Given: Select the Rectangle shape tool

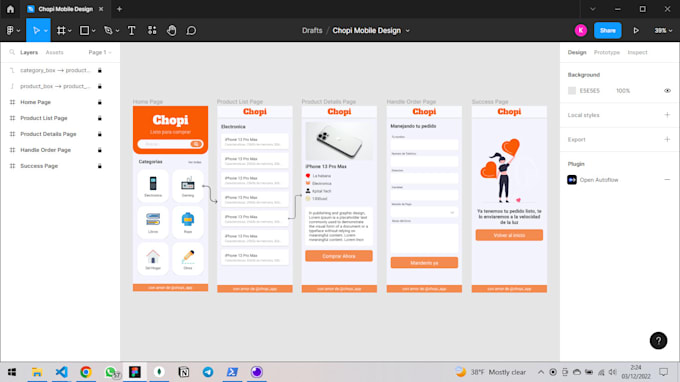Looking at the screenshot, I should click(x=85, y=30).
